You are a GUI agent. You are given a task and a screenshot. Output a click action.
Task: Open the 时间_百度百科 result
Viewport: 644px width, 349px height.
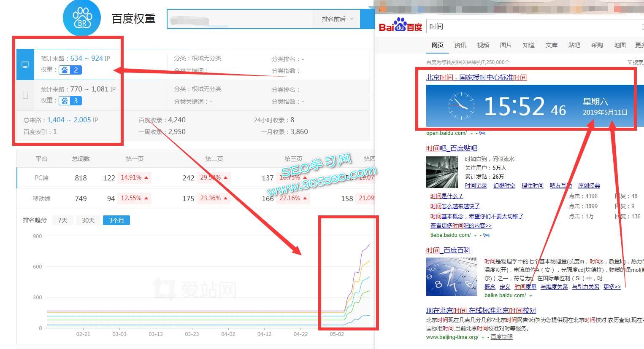[x=448, y=250]
